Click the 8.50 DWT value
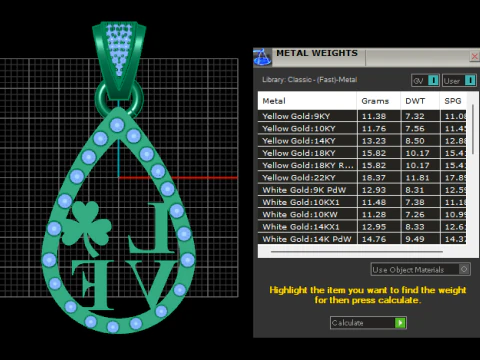This screenshot has height=360, width=480. click(x=415, y=141)
